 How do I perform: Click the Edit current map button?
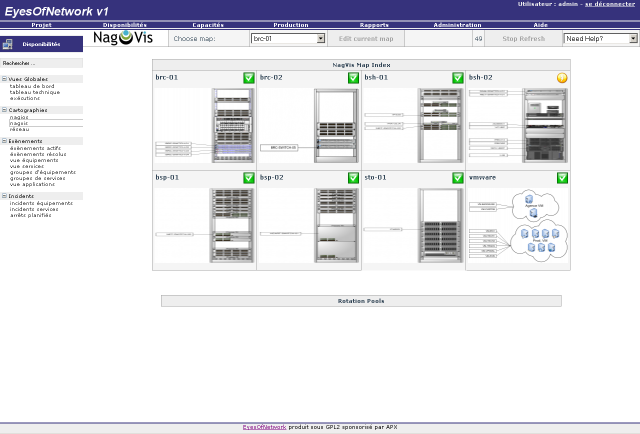[x=366, y=38]
